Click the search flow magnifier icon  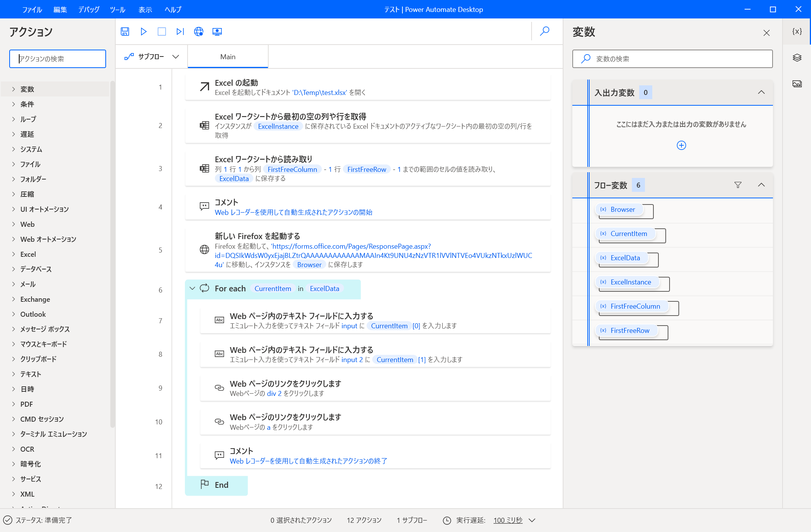545,31
